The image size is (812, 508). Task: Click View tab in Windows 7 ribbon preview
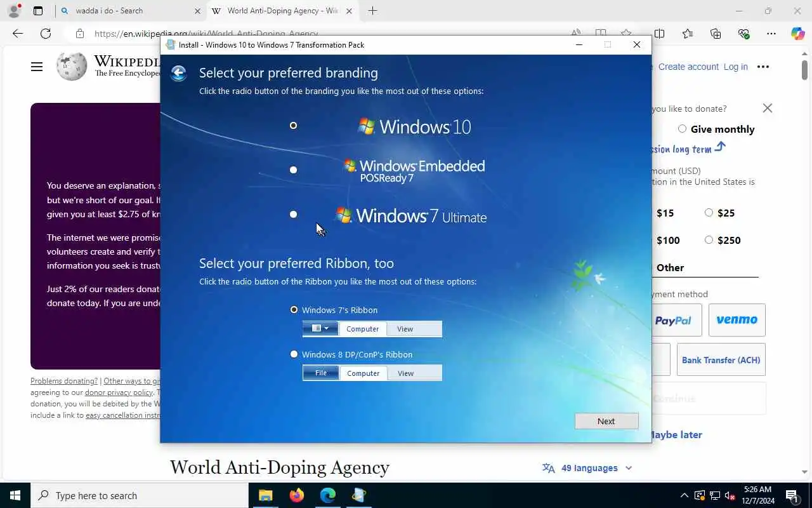(x=405, y=329)
